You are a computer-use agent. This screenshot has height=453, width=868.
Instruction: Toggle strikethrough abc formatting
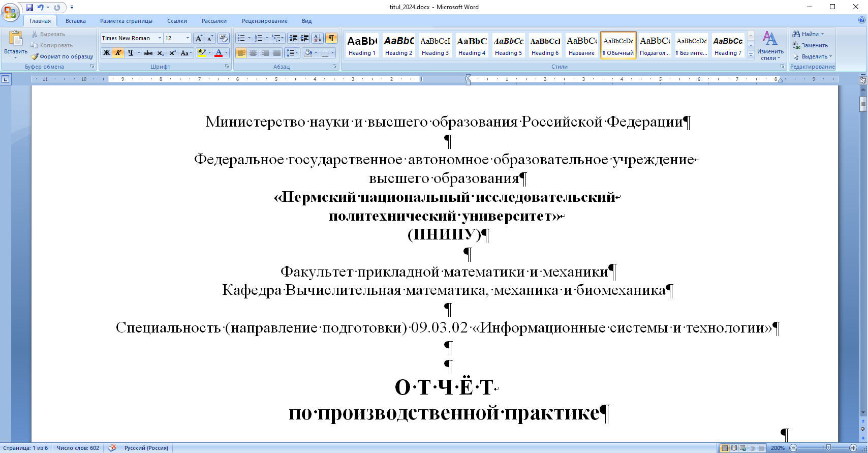pyautogui.click(x=148, y=53)
